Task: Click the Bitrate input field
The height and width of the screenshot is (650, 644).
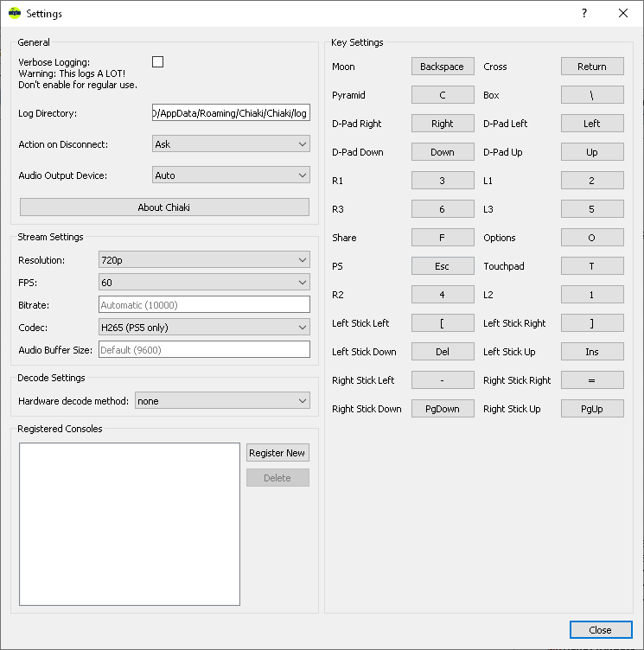Action: click(x=204, y=304)
